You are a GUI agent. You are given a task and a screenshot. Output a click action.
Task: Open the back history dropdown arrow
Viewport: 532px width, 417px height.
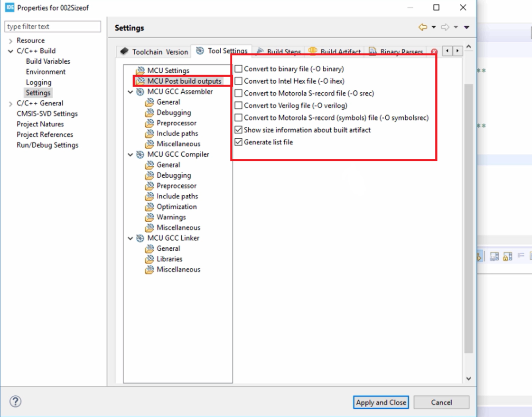[x=434, y=27]
